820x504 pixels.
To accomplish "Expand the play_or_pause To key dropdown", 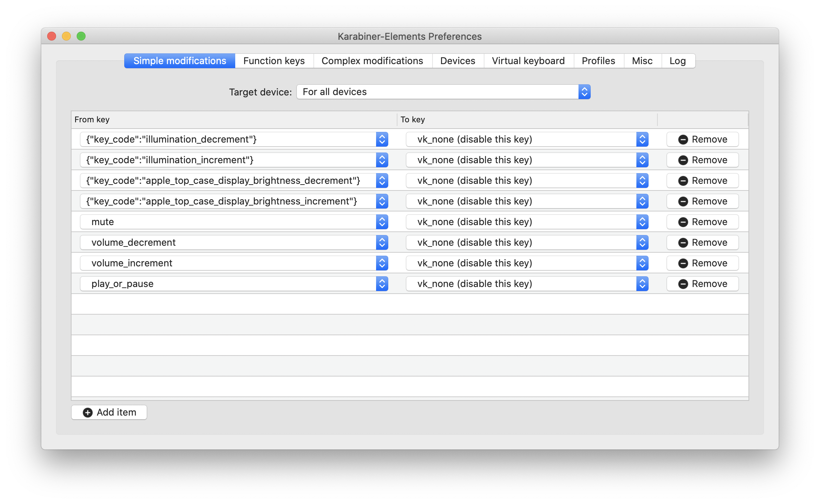I will point(643,284).
